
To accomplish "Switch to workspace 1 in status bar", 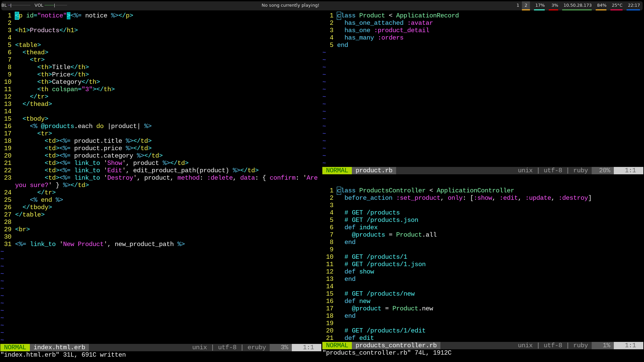I will 518,5.
